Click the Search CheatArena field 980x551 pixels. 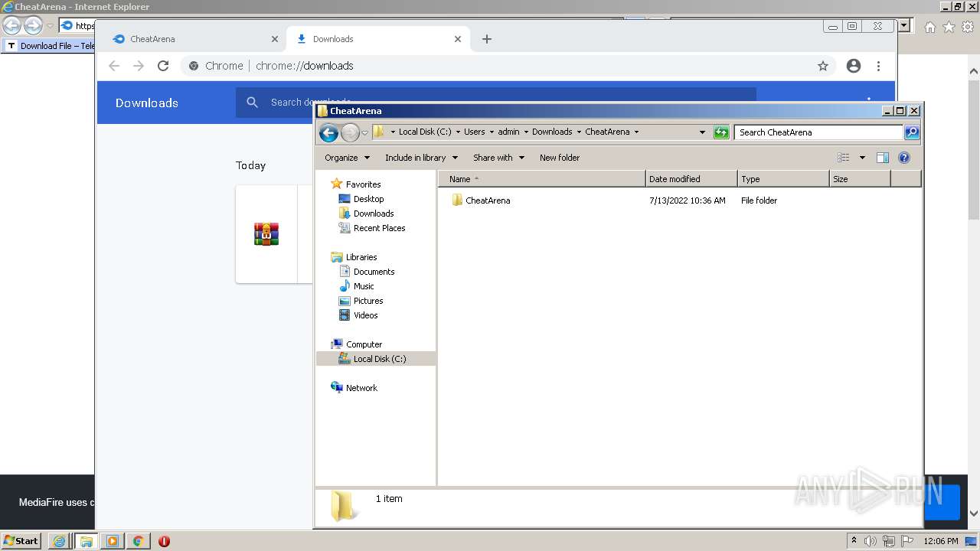pyautogui.click(x=818, y=132)
